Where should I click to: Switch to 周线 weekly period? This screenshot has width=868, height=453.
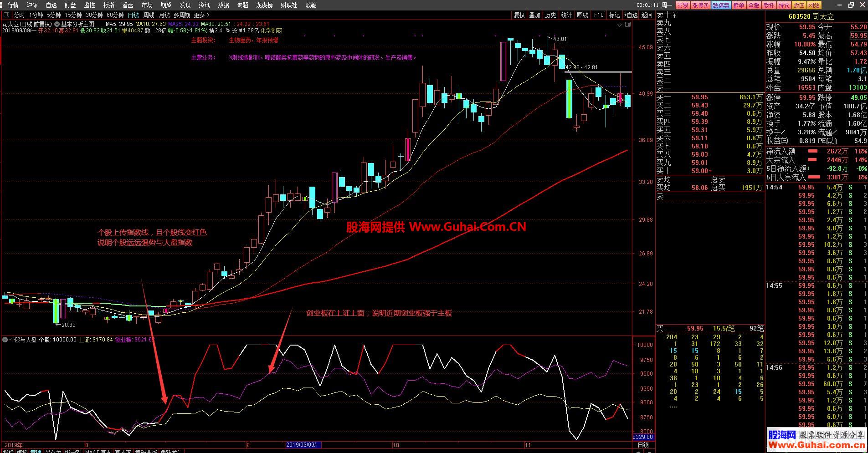pyautogui.click(x=149, y=15)
